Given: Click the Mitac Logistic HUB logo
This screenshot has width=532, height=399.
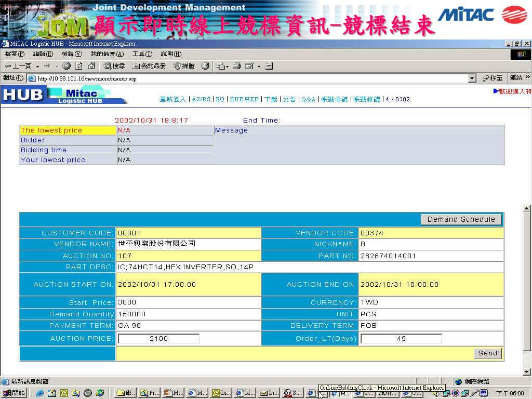Looking at the screenshot, I should click(63, 95).
